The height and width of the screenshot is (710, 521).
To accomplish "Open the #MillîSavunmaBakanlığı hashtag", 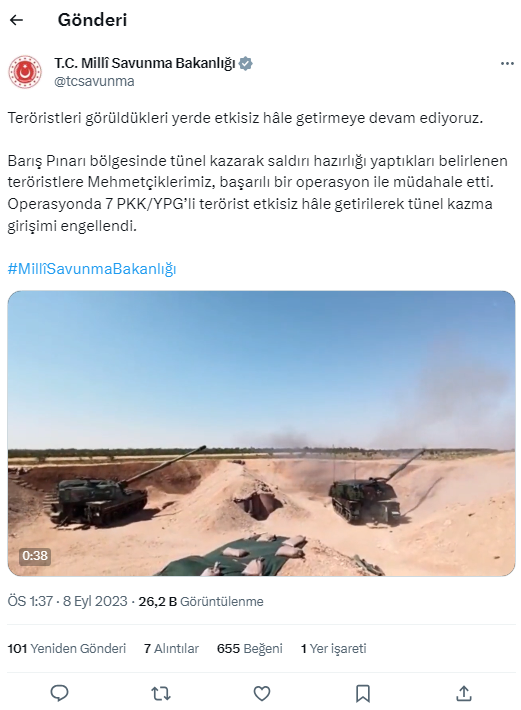I will point(92,269).
